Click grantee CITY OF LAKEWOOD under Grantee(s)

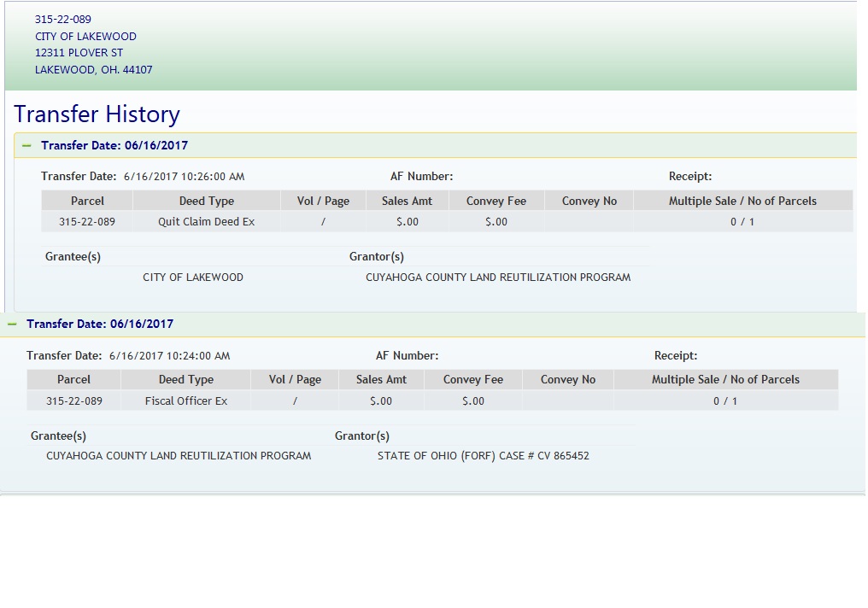pos(193,278)
